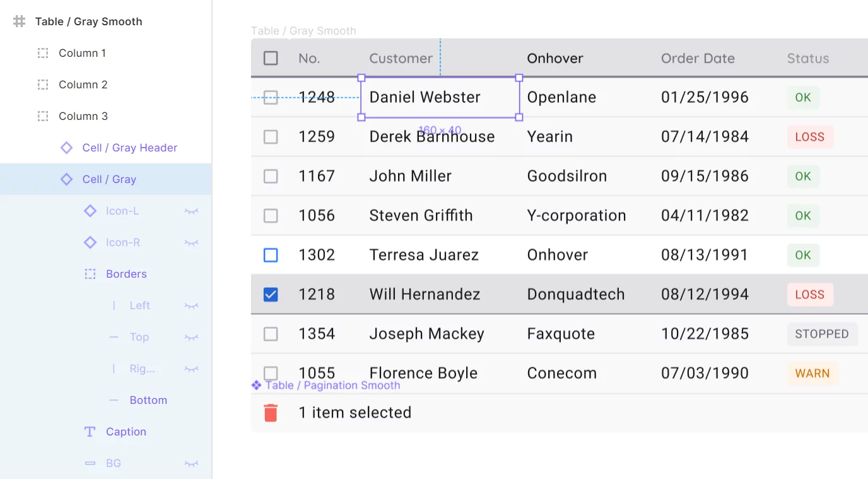
Task: Click the Caption text (T) icon
Action: click(x=89, y=432)
